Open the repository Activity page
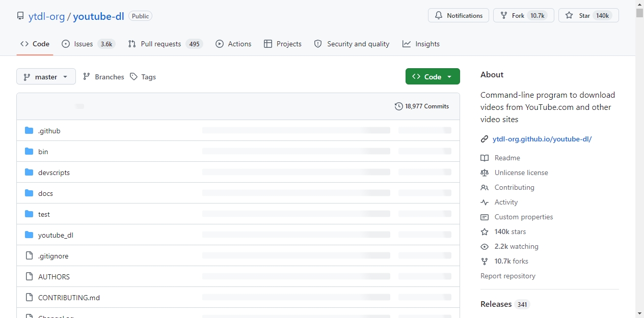644x318 pixels. coord(506,202)
